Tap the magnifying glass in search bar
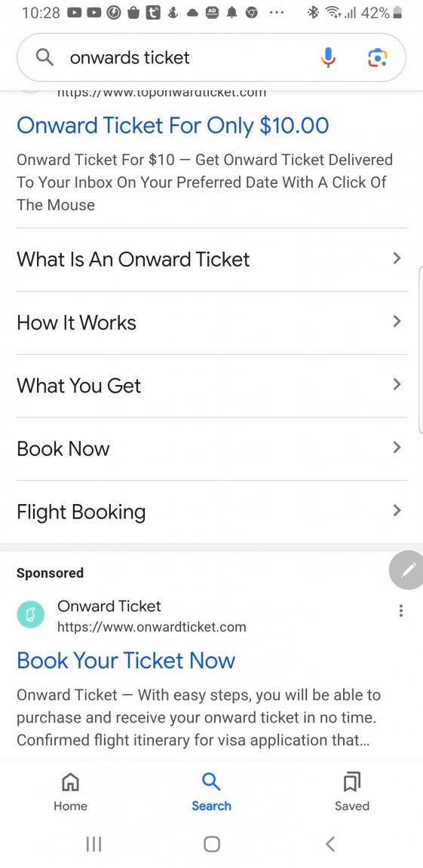Viewport: 423px width, 868px height. (x=44, y=57)
